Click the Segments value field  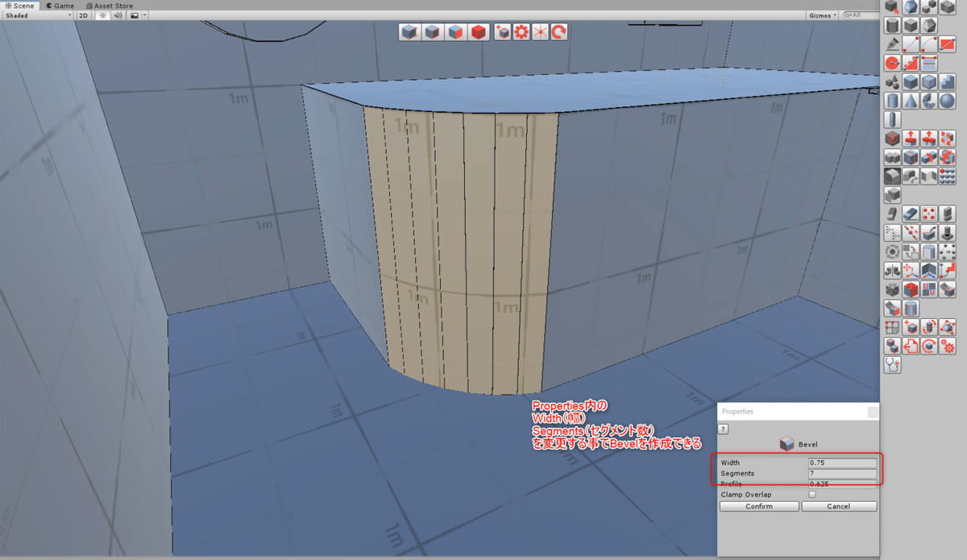842,473
